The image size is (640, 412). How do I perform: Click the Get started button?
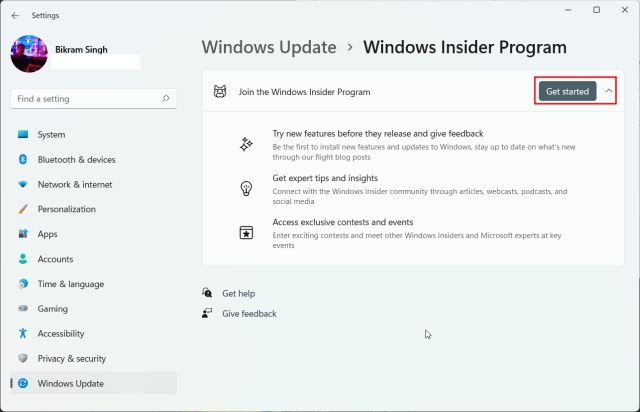[567, 91]
